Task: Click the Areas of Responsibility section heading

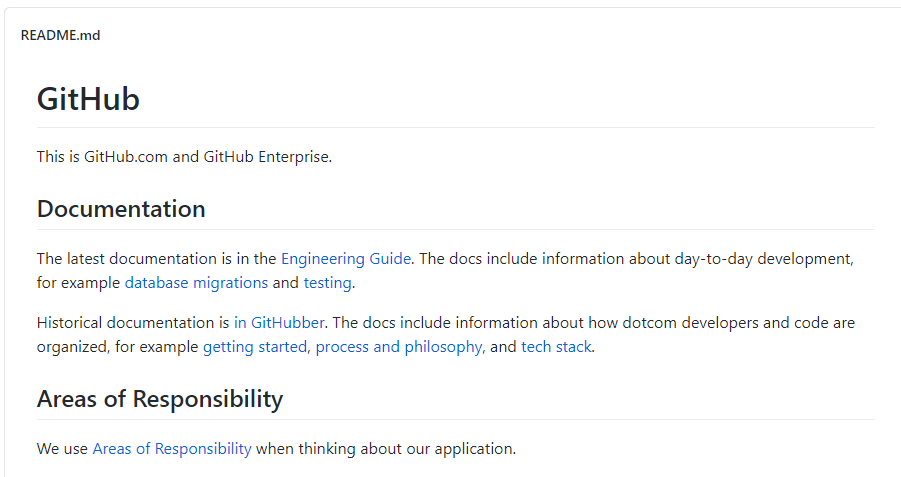Action: [x=160, y=399]
